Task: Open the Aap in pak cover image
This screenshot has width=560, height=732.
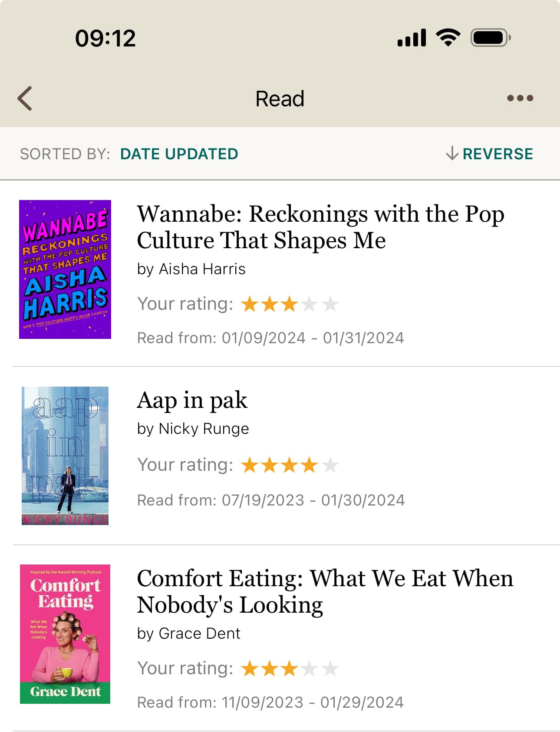Action: click(x=65, y=456)
